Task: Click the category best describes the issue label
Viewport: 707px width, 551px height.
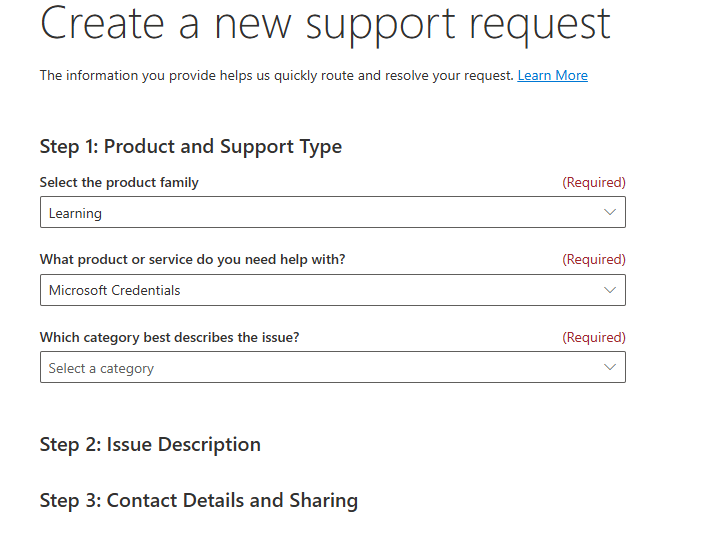Action: click(169, 338)
